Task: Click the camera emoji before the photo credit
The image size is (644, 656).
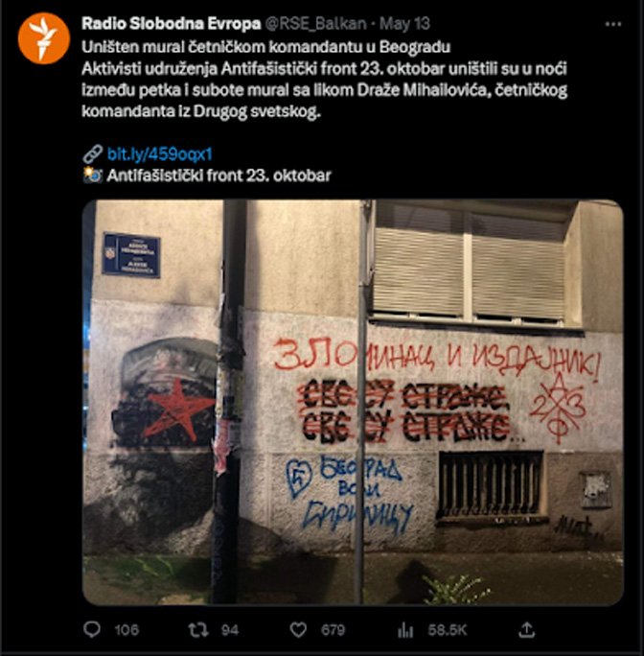Action: click(x=92, y=176)
